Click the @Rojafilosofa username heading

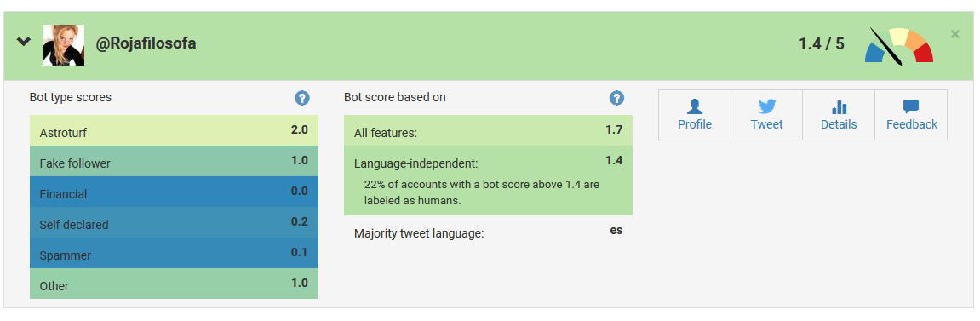tap(146, 43)
